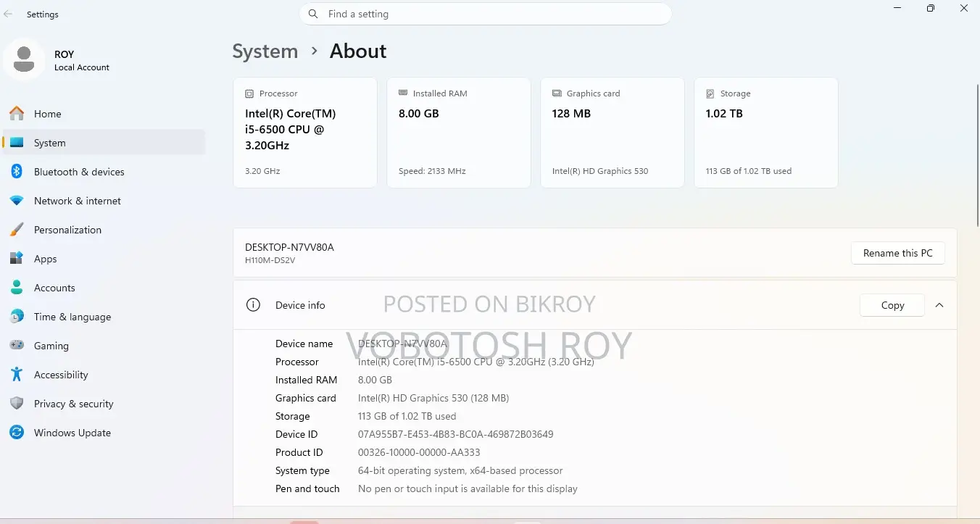Click the Gaming controller icon
Screen dimensions: 980x524
click(16, 346)
